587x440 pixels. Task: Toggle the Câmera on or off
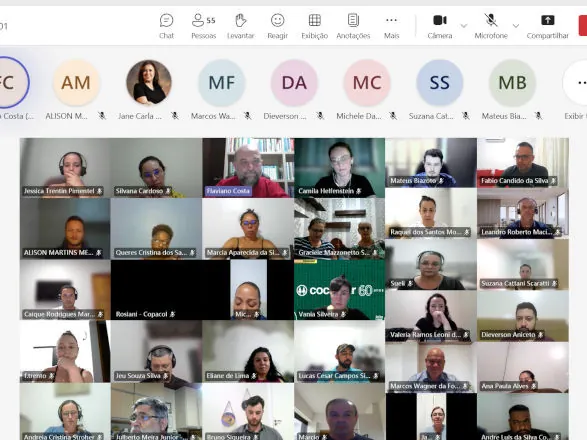[x=440, y=26]
